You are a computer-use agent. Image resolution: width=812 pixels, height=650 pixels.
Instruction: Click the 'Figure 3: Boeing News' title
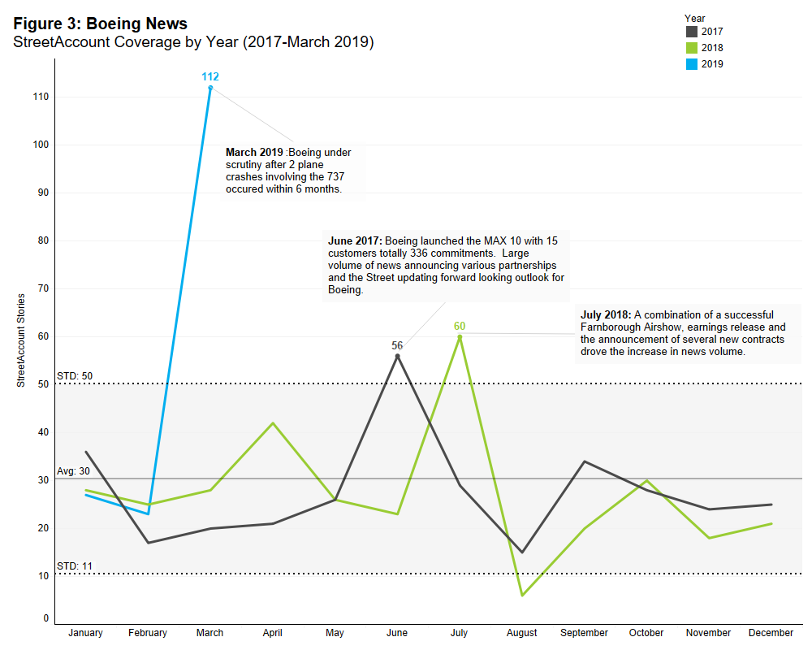(101, 24)
